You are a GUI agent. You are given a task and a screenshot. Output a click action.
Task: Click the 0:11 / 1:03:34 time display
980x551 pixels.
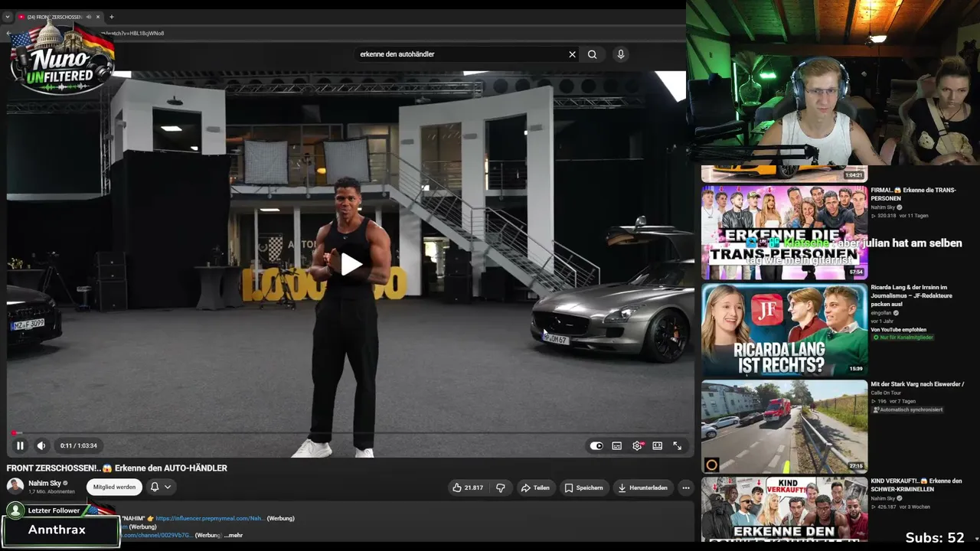coord(79,445)
